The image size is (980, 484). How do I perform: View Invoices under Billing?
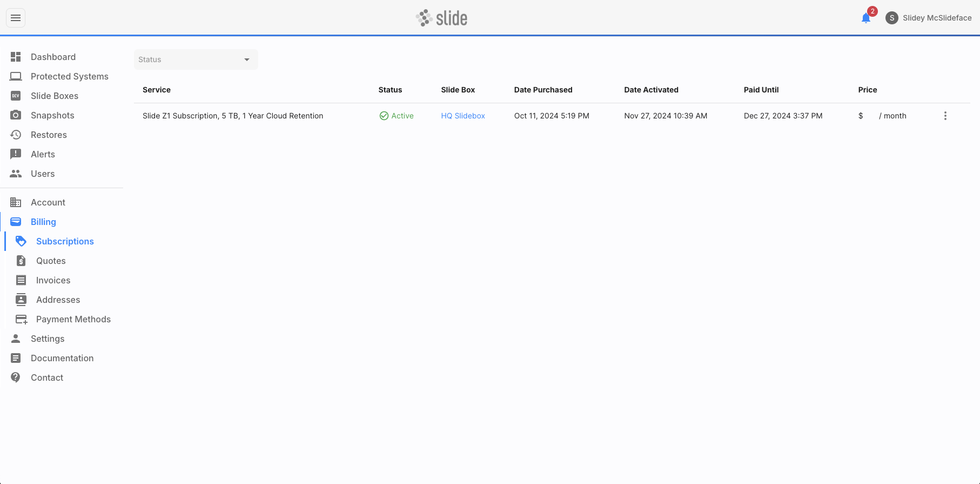pyautogui.click(x=53, y=280)
